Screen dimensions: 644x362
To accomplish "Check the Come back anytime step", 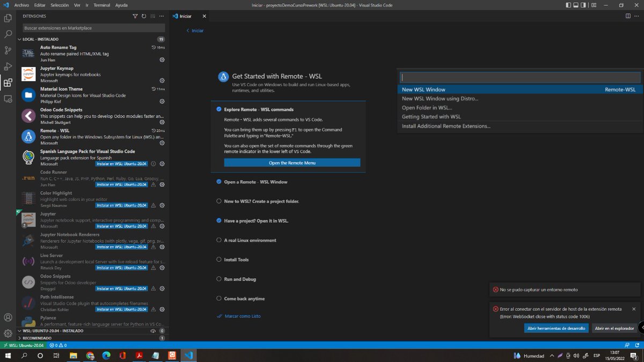I will [x=219, y=298].
